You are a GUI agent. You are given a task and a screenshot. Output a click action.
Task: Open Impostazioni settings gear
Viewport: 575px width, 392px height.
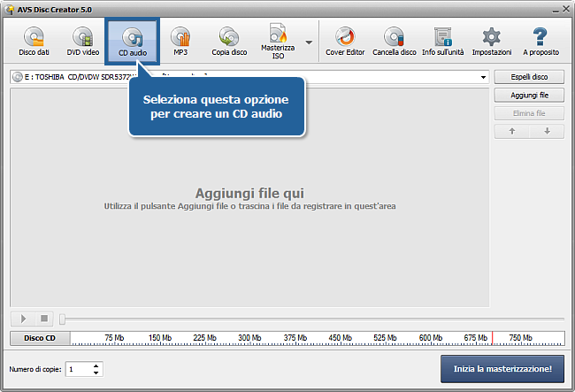click(491, 41)
